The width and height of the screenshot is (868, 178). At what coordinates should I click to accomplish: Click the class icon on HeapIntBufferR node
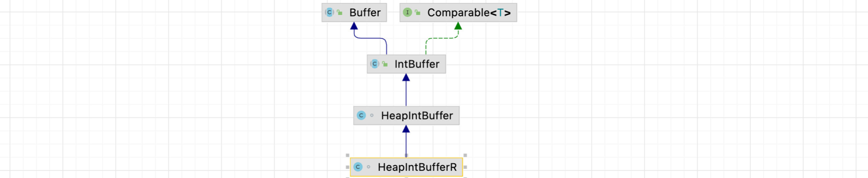[358, 167]
